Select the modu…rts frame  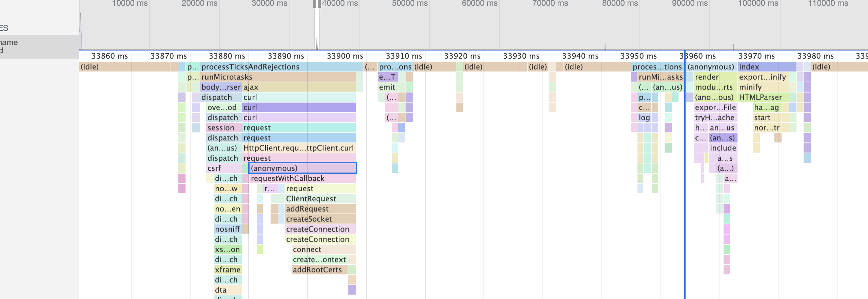715,87
